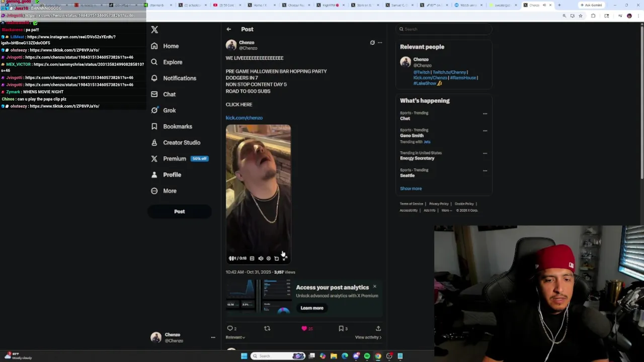Open the Windows Start menu
Screen dimensions: 644x362
click(x=244, y=356)
